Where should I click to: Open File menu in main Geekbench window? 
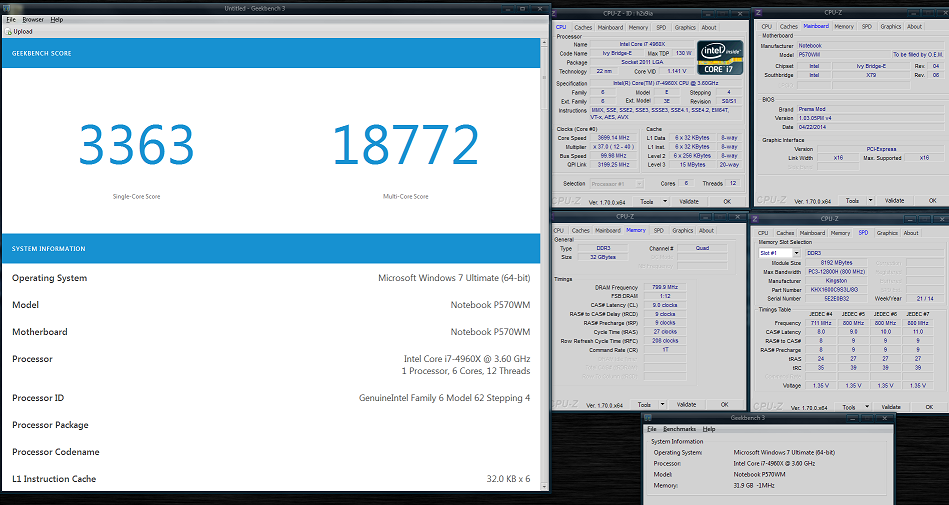pyautogui.click(x=11, y=20)
